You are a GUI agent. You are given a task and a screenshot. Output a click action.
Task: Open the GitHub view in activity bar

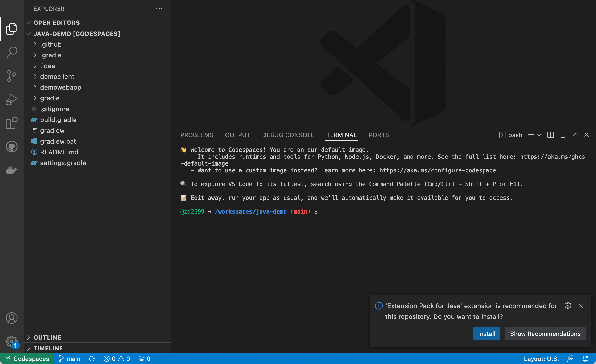pos(12,146)
